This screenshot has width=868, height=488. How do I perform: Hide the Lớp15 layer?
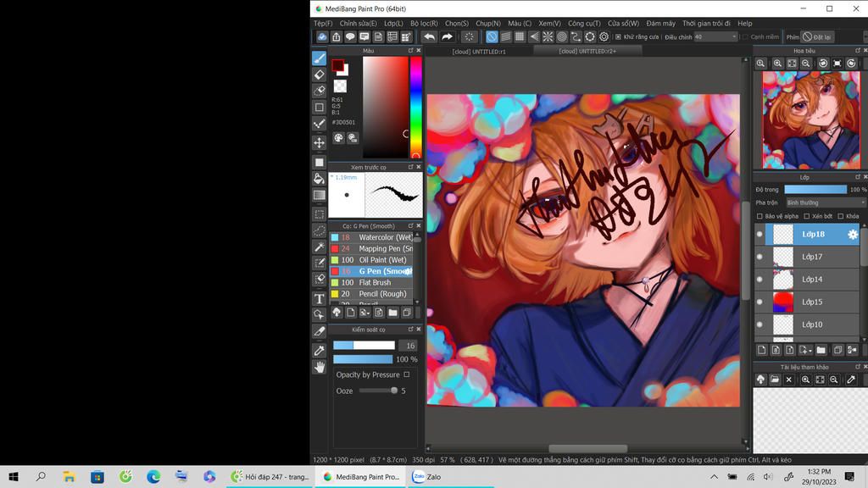pyautogui.click(x=759, y=302)
